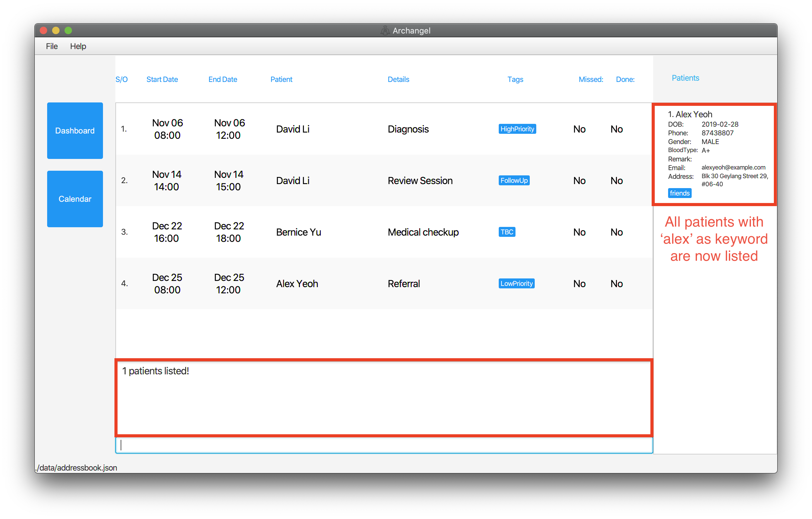Select the FollowUp tag

click(x=514, y=181)
